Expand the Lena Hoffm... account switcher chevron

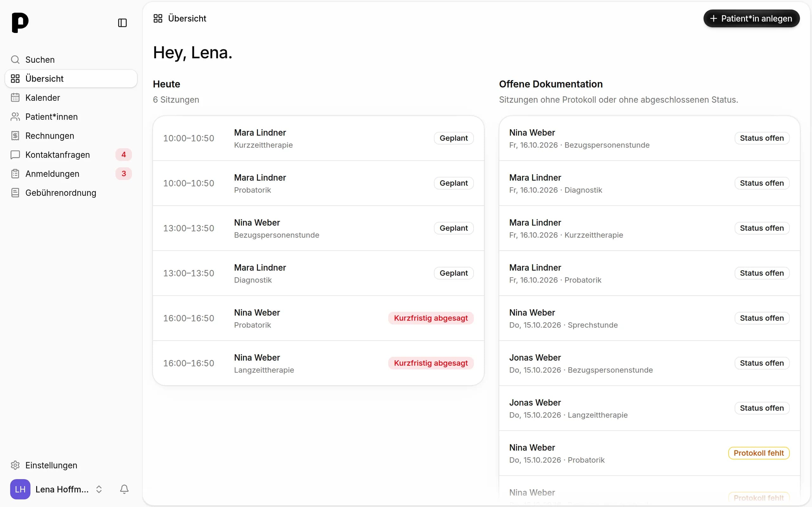99,489
